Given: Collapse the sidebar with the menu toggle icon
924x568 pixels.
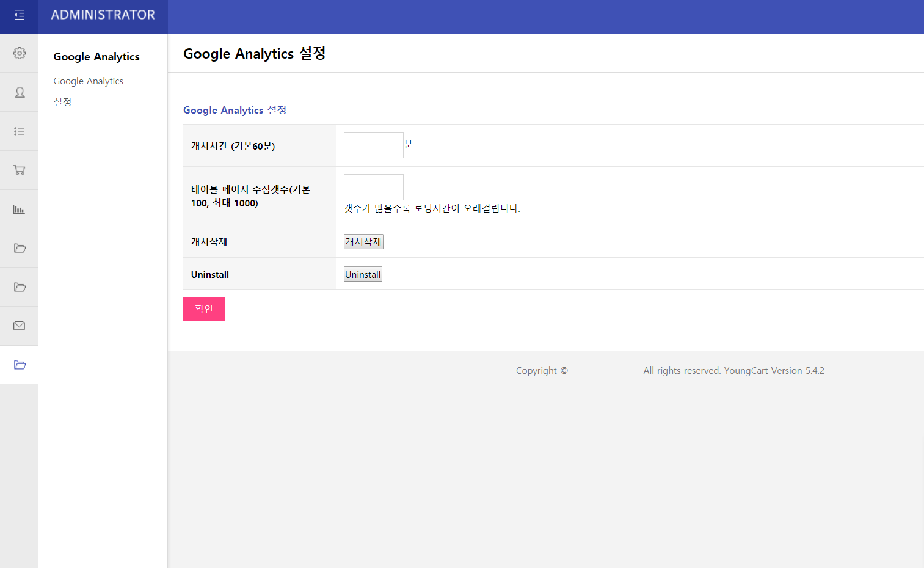Looking at the screenshot, I should click(19, 15).
